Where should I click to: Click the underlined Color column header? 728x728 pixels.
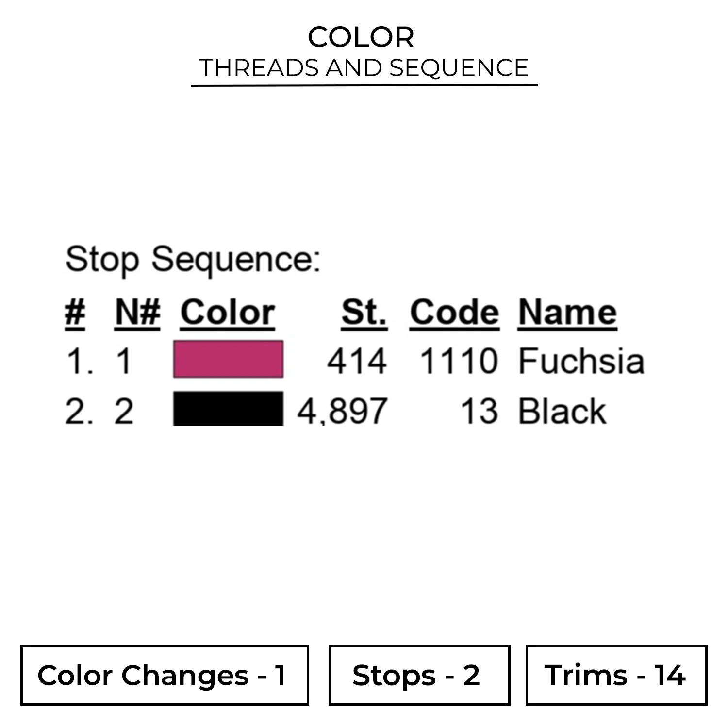(228, 313)
